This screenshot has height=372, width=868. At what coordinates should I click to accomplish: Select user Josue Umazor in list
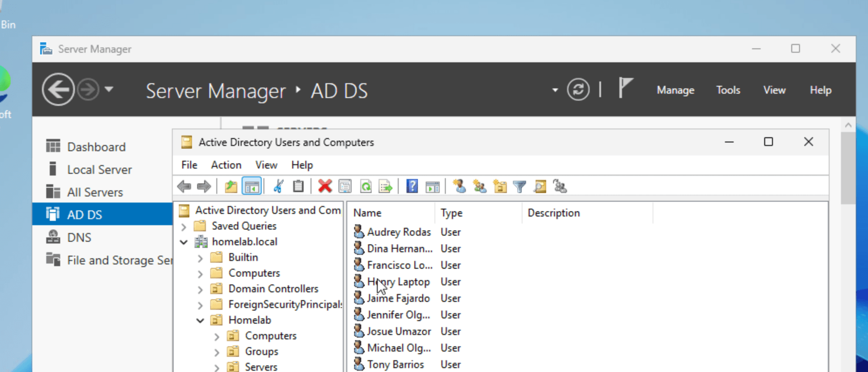399,331
